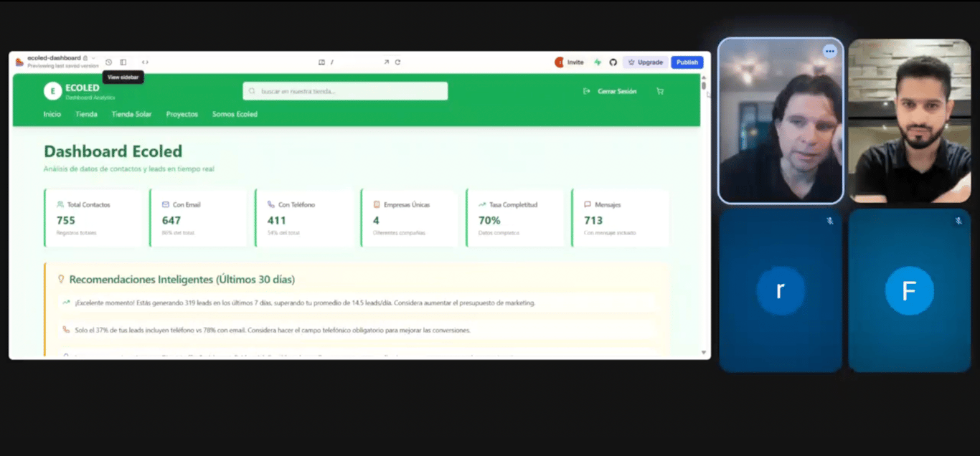Click the logout arrow icon beside Cerrar Sesión
The height and width of the screenshot is (456, 980).
587,91
